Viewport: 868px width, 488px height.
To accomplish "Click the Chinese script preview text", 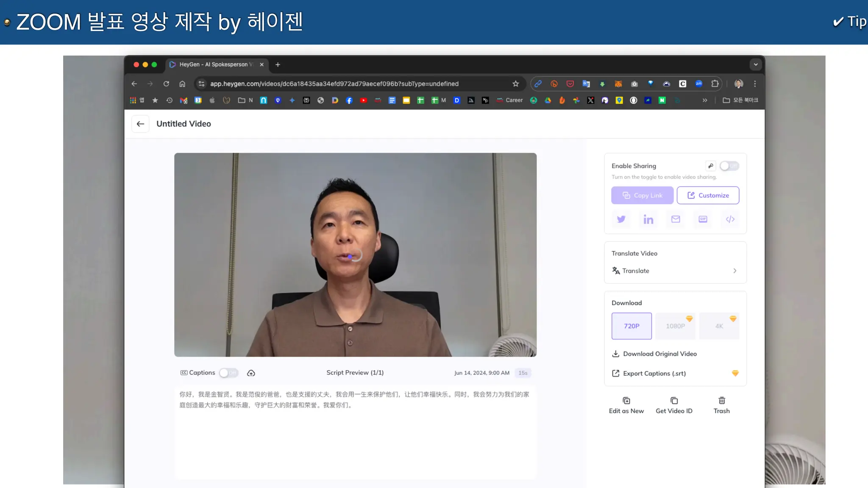I will pos(354,399).
